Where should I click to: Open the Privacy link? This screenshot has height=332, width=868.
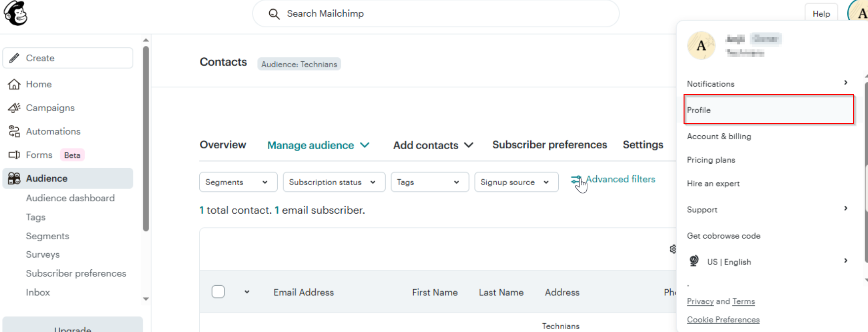click(700, 301)
